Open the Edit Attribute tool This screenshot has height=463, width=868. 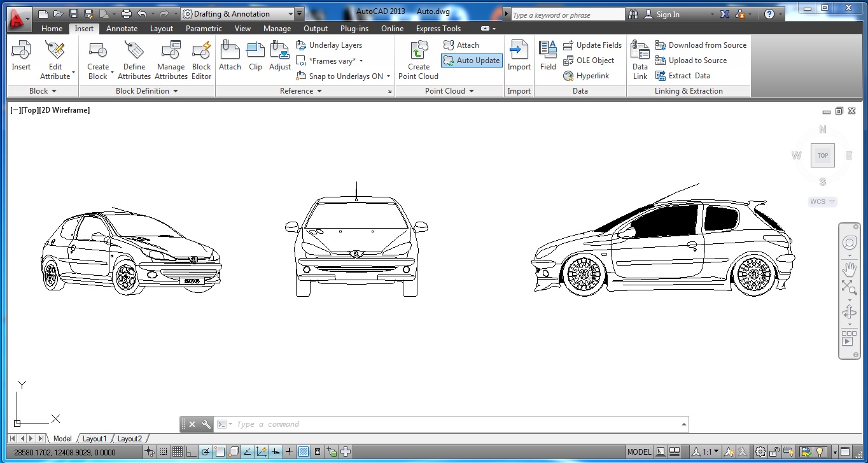(55, 60)
